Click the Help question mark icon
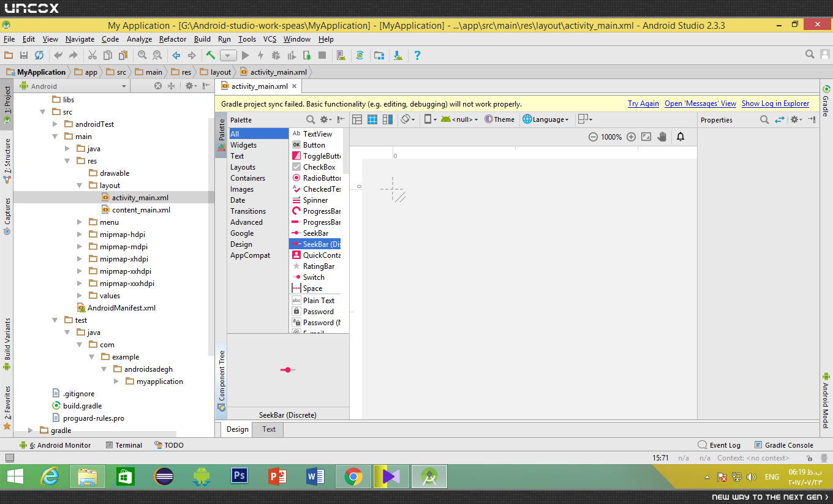The height and width of the screenshot is (504, 833). tap(417, 55)
